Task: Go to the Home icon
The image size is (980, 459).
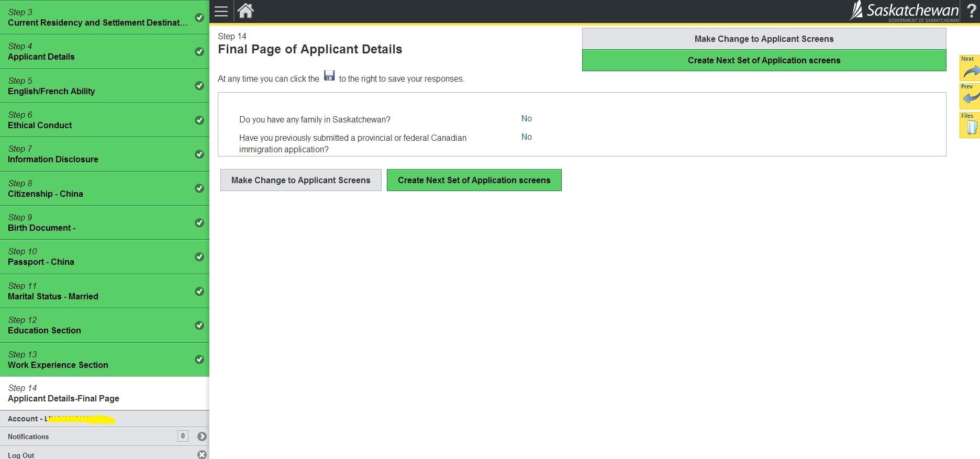Action: point(246,11)
